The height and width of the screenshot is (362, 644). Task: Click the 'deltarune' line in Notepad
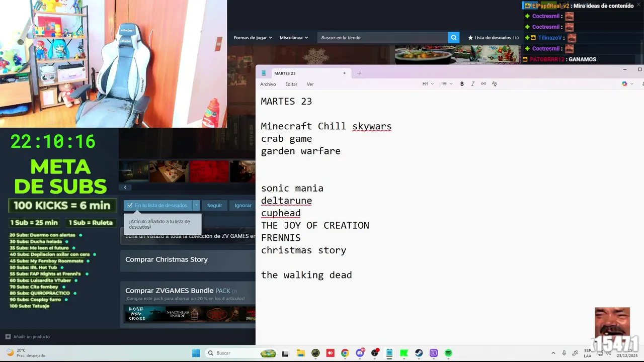(286, 201)
